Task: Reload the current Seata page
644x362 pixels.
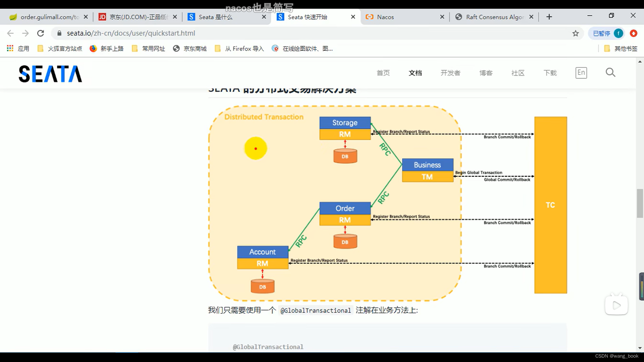Action: (41, 33)
